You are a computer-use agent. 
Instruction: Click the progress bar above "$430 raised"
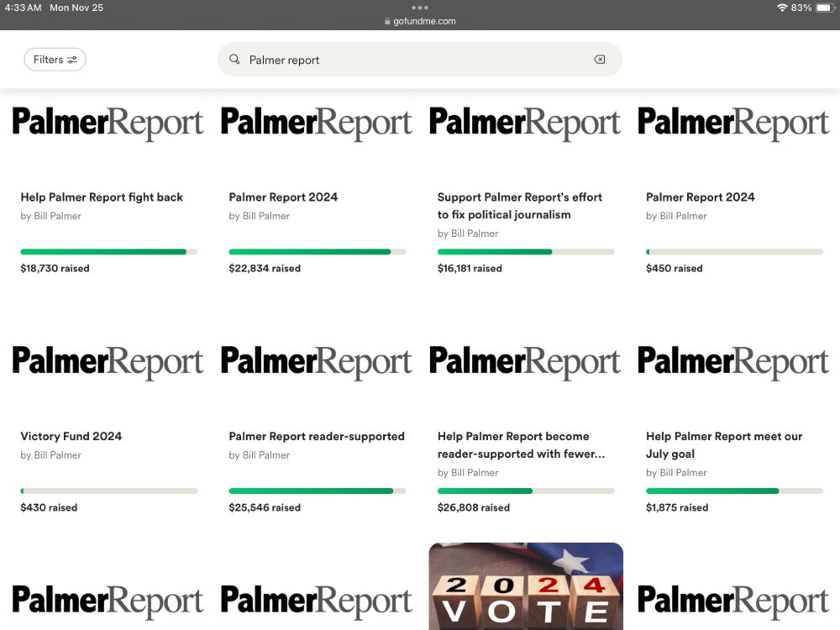tap(108, 491)
